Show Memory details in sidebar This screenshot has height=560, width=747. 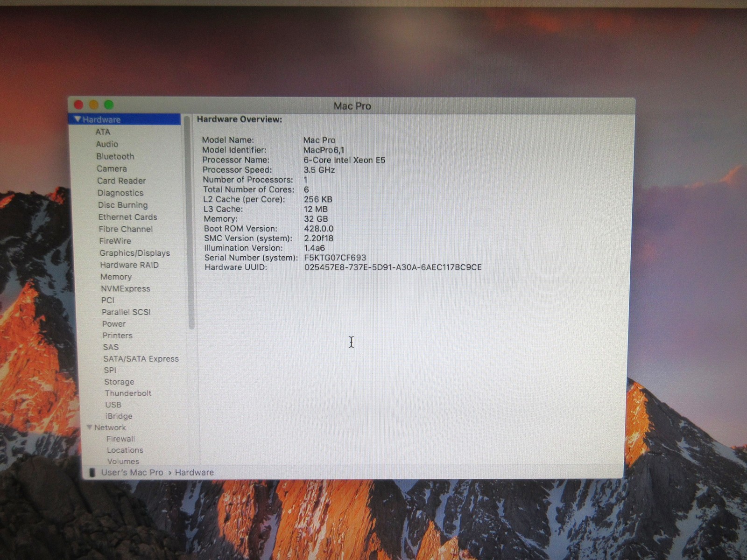click(x=116, y=277)
